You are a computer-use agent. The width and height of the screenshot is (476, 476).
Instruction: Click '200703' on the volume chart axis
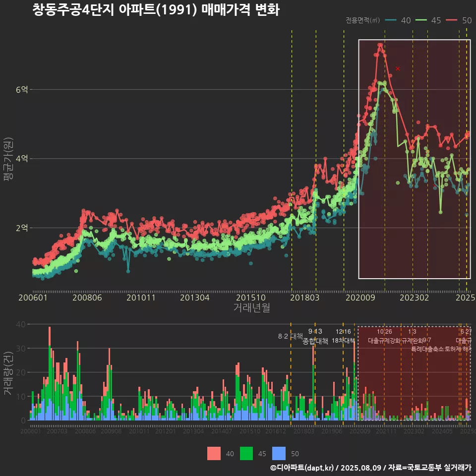coord(57,431)
